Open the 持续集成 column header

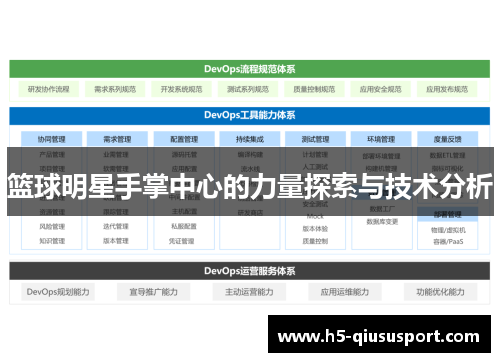click(x=250, y=139)
